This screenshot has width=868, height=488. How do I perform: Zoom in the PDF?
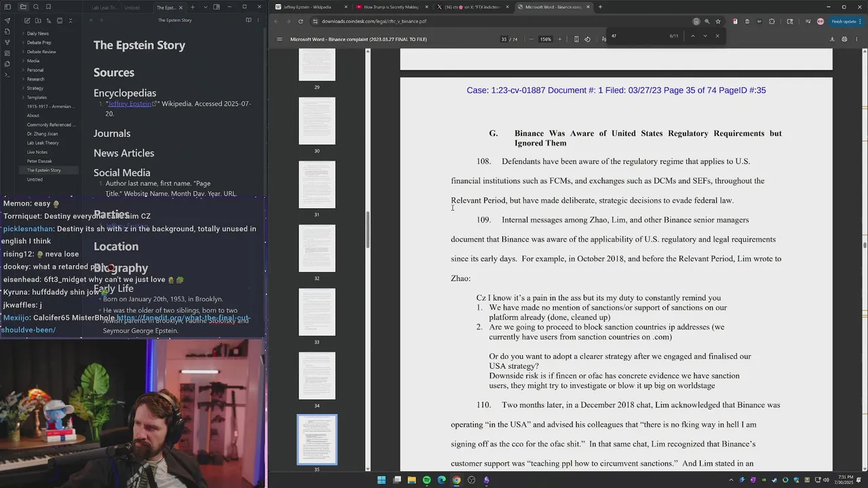pyautogui.click(x=559, y=39)
